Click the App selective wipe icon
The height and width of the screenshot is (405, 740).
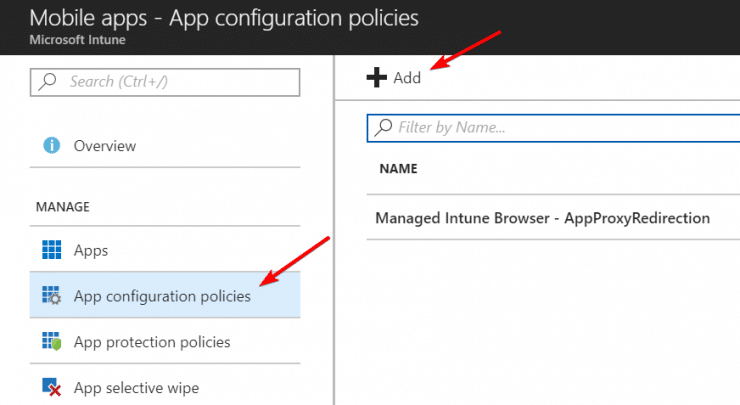(52, 387)
